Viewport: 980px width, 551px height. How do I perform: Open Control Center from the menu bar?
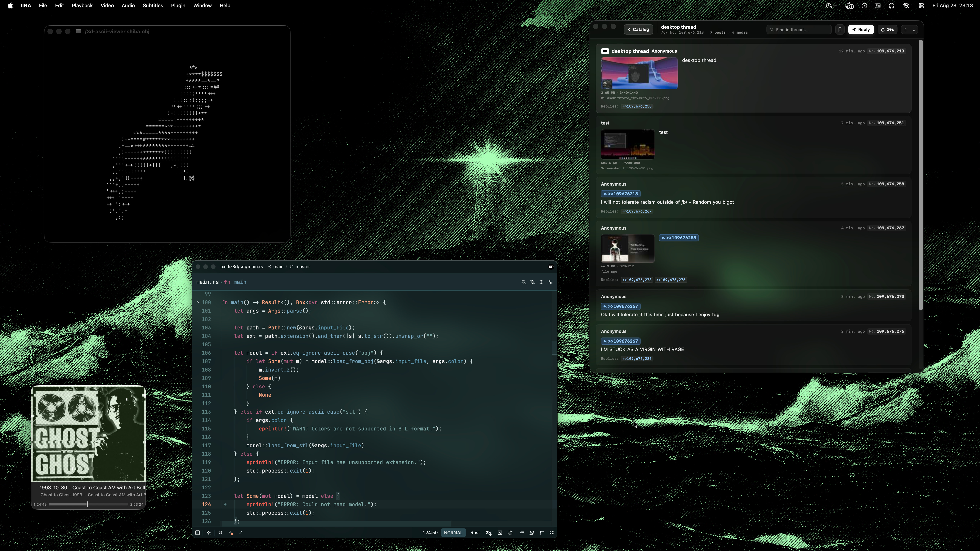pyautogui.click(x=921, y=6)
